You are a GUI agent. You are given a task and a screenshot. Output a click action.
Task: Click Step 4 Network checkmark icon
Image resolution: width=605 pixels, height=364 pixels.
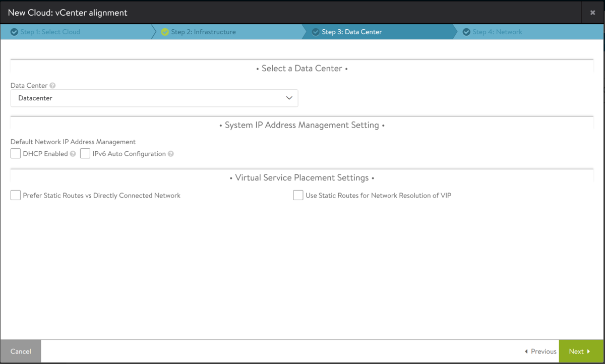click(466, 32)
